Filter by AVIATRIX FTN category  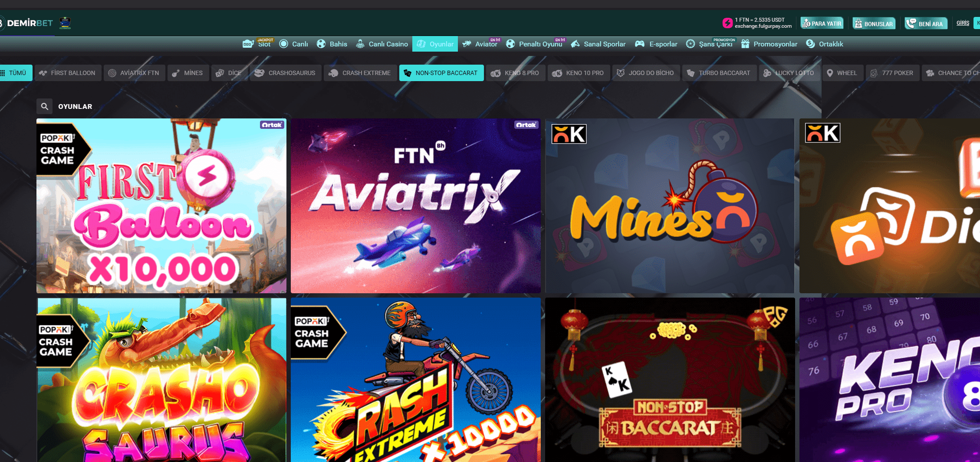pyautogui.click(x=134, y=73)
